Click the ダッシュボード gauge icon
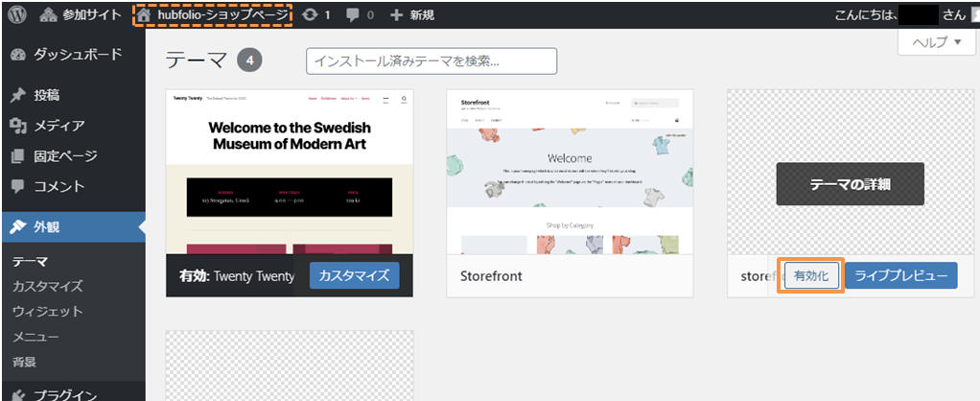The width and height of the screenshot is (980, 401). pyautogui.click(x=18, y=55)
